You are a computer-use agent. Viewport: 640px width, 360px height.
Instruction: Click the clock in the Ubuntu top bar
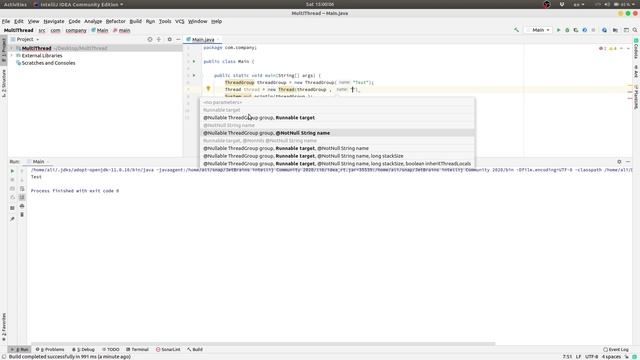[320, 4]
